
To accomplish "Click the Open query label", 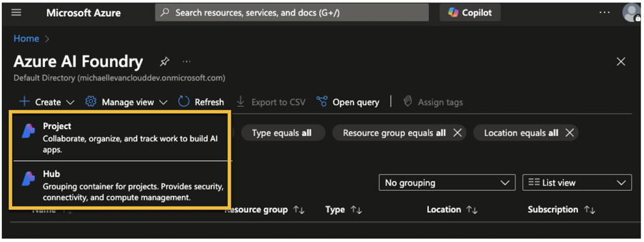I will [x=355, y=102].
